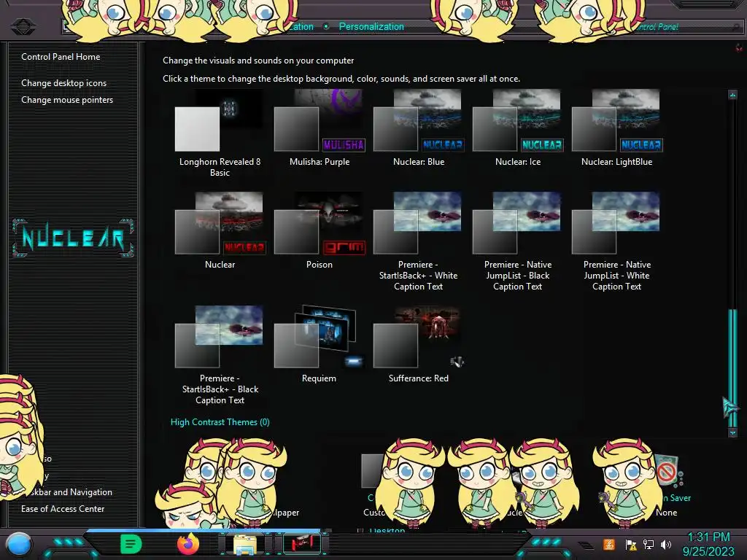Viewport: 747px width, 560px height.
Task: Open Action Center flag icon
Action: (631, 544)
